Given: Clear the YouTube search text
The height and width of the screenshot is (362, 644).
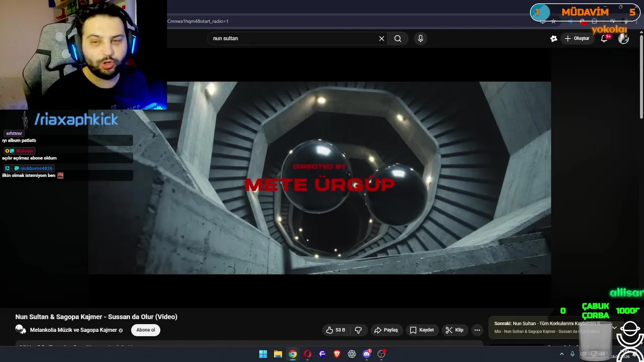Looking at the screenshot, I should pyautogui.click(x=381, y=39).
